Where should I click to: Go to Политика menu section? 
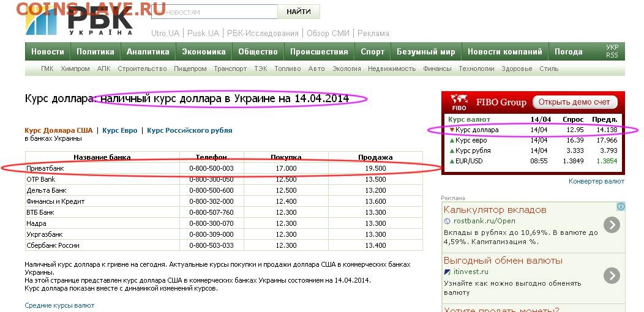95,52
